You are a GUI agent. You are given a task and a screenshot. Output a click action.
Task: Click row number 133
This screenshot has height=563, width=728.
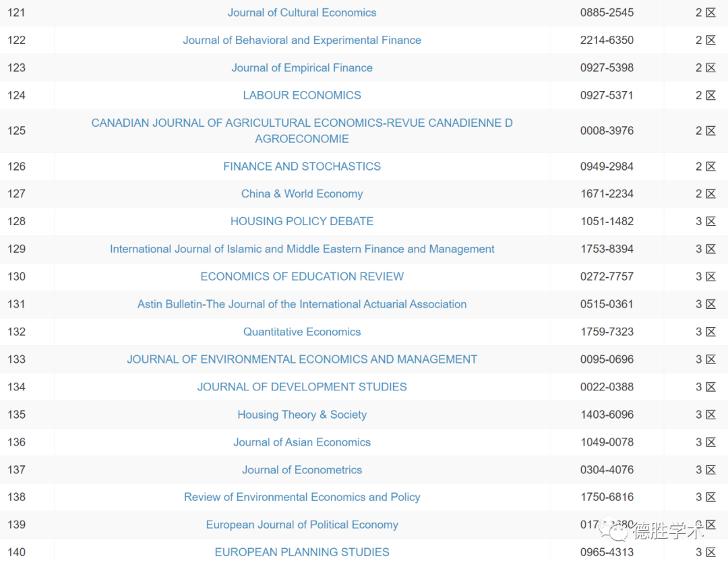pos(16,359)
